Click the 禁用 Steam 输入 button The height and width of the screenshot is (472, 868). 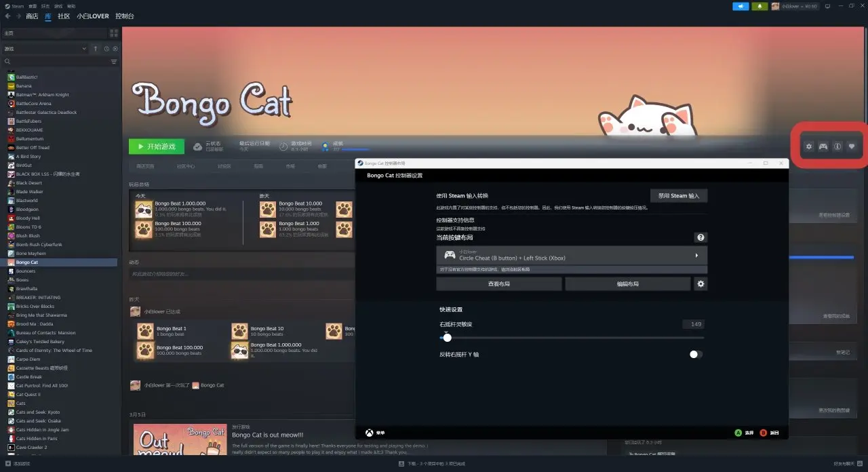tap(678, 195)
